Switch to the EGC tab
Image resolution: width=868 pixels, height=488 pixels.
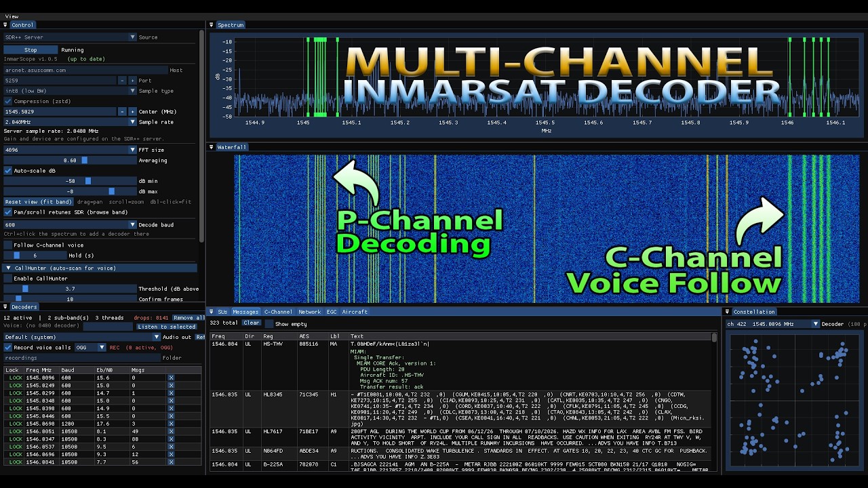[x=332, y=312]
